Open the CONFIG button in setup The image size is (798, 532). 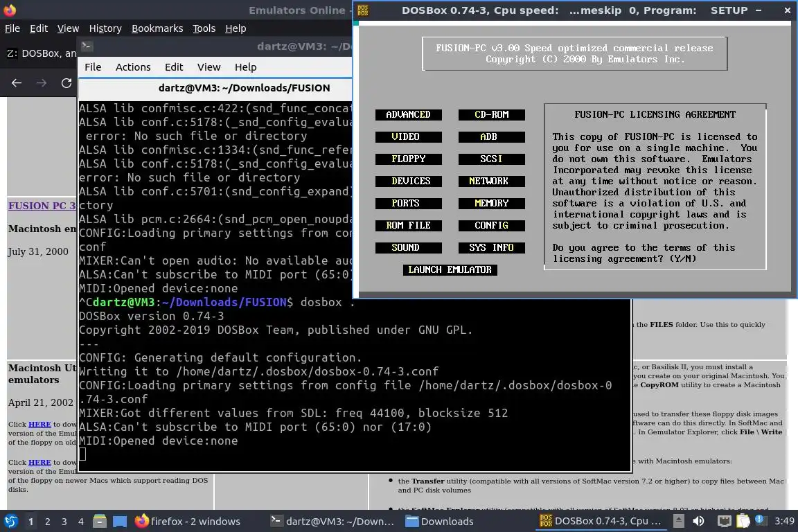[x=491, y=226]
